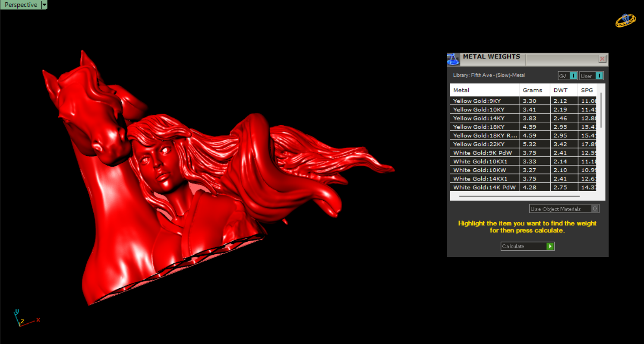The height and width of the screenshot is (344, 644).
Task: Click the Grams column header
Action: [534, 90]
